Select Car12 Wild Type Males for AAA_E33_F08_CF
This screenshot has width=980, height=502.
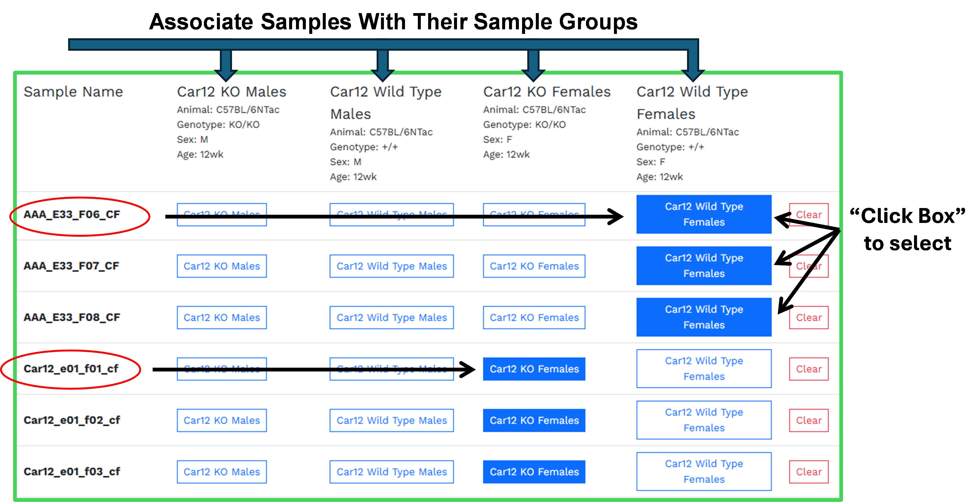[x=391, y=317]
